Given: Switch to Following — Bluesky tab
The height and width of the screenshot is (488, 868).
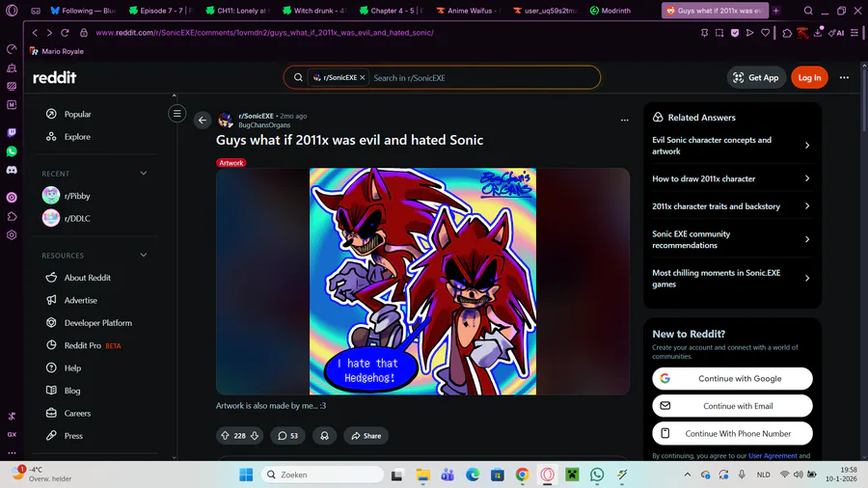Looking at the screenshot, I should pyautogui.click(x=83, y=11).
